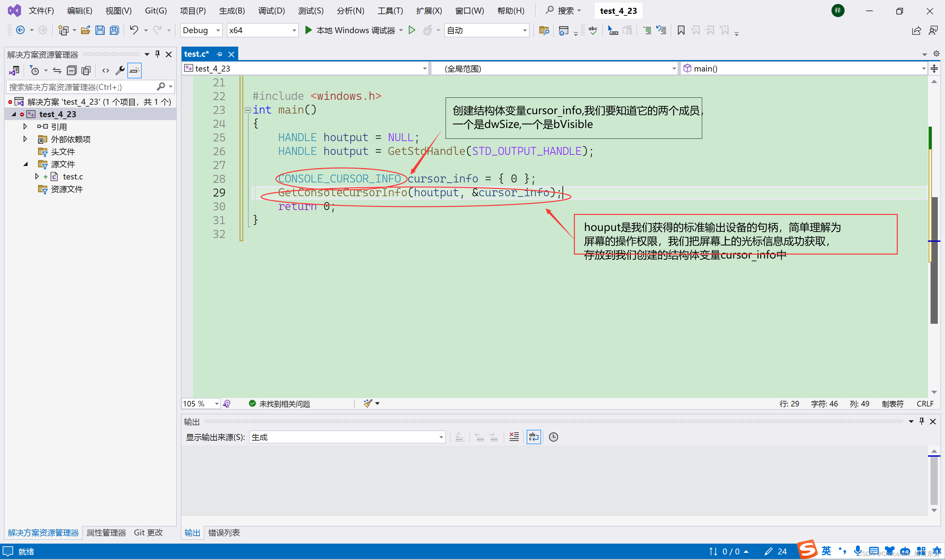Click the editor settings gear icon
Viewport: 945px width, 560px height.
936,53
